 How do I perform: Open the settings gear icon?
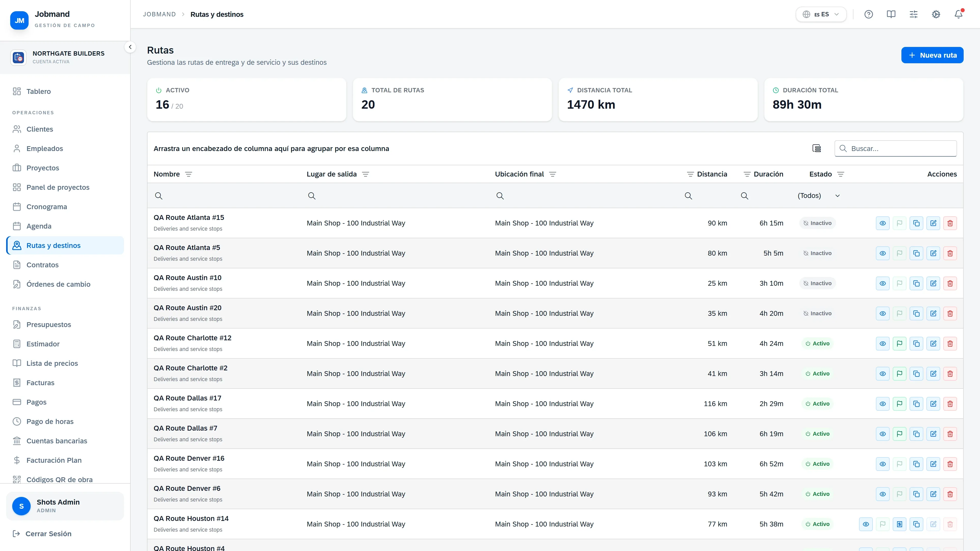point(936,15)
